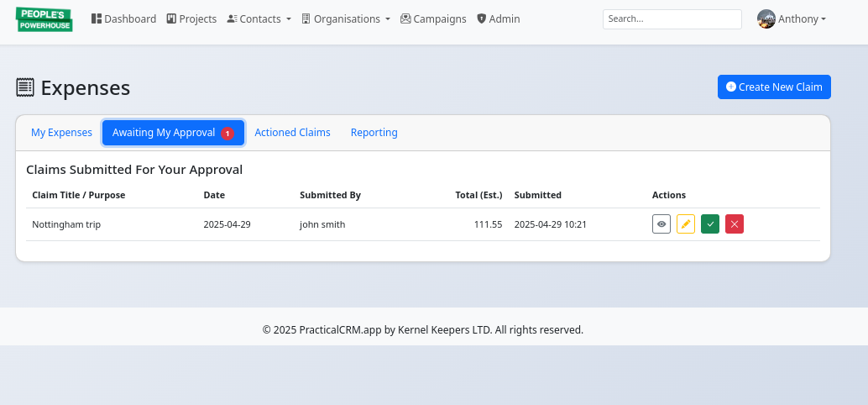
Task: Select the Awaiting My Approval tab
Action: [173, 133]
